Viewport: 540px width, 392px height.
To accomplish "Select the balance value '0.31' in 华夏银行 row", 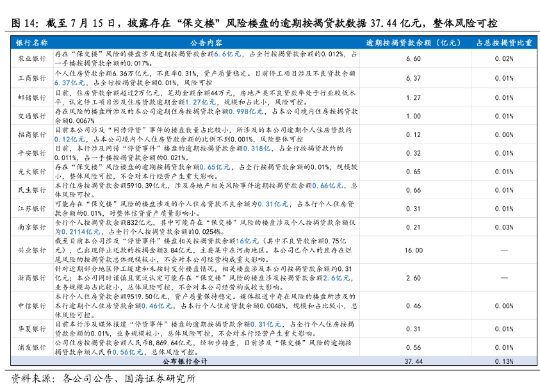I will 413,329.
